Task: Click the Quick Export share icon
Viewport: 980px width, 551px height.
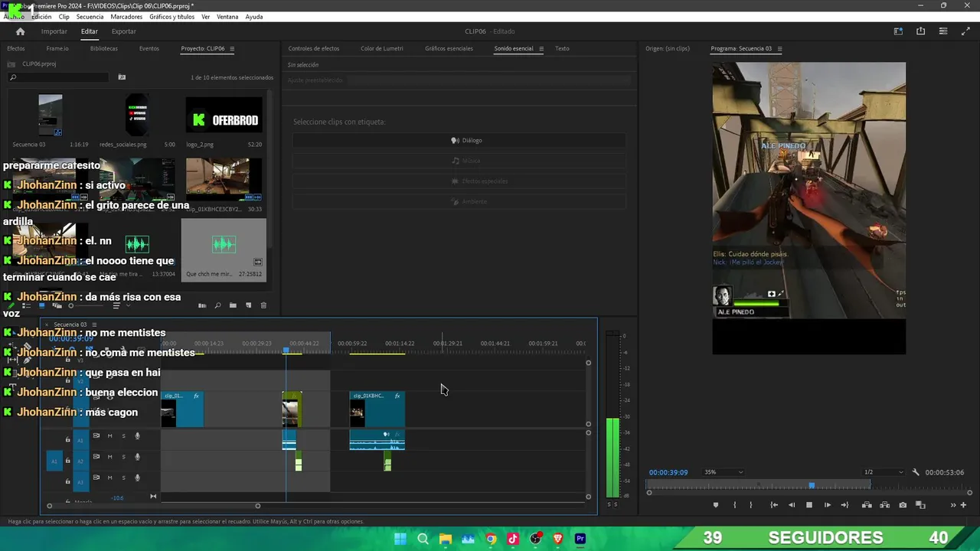Action: [x=920, y=31]
